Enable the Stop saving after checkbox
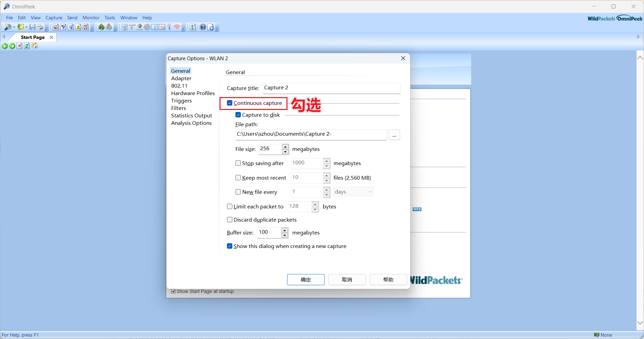Screen dimensions: 644x339 238,163
